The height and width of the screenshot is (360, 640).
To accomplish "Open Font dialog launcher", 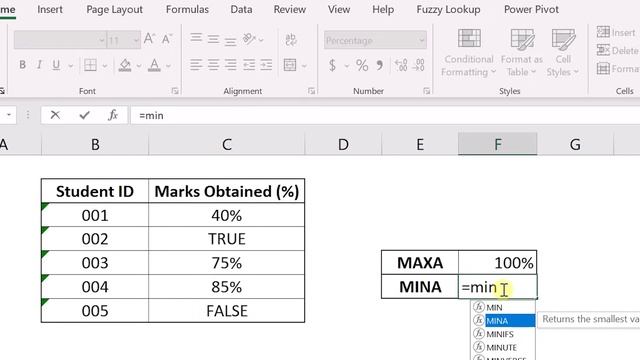I will 175,91.
